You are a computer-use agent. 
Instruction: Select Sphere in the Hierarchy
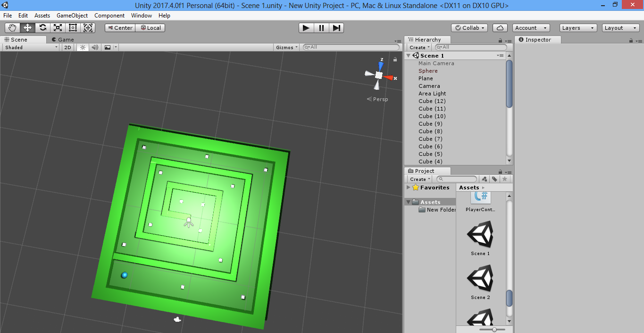(428, 71)
